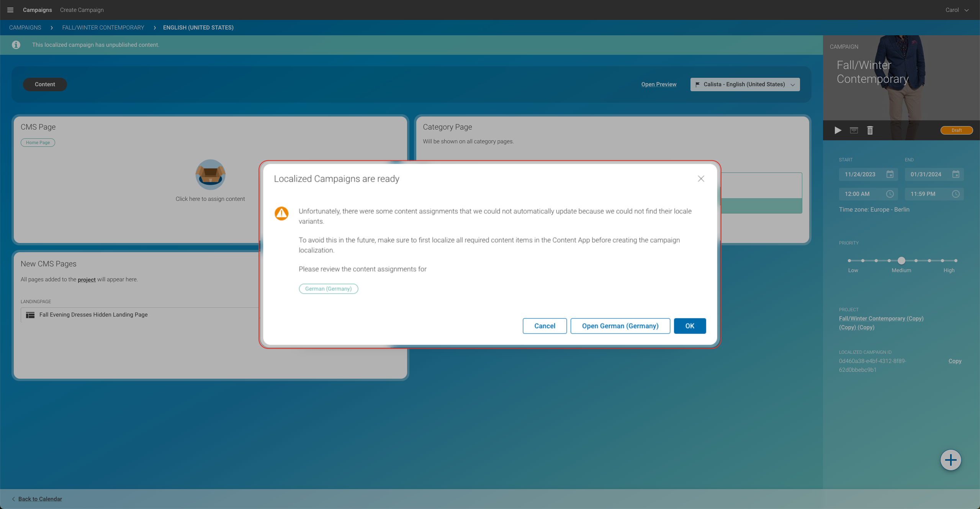Play the Fall/Winter Contemporary campaign
980x509 pixels.
pyautogui.click(x=837, y=130)
